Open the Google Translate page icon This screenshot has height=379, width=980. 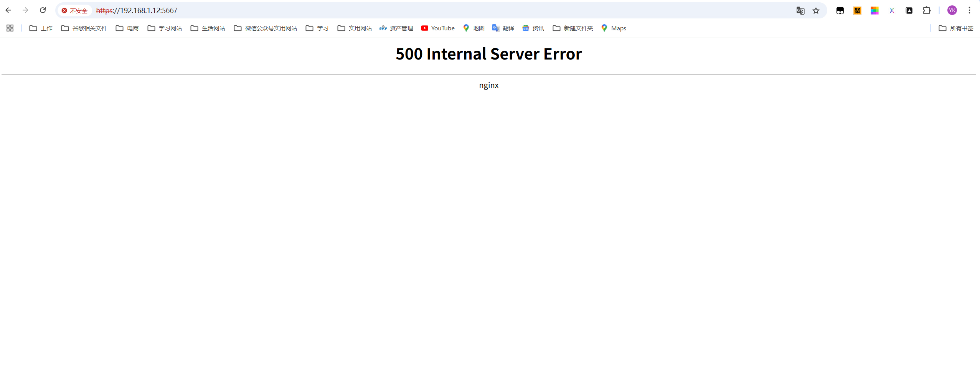click(800, 11)
